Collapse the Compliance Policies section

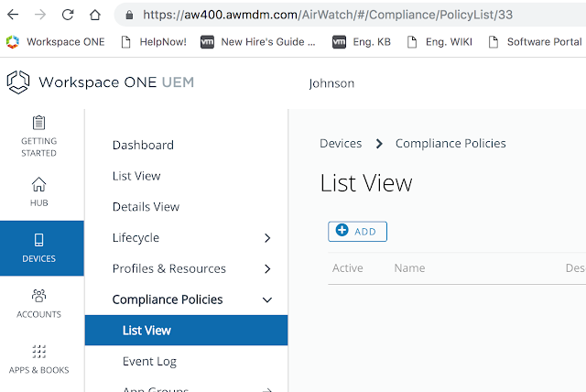(x=267, y=299)
